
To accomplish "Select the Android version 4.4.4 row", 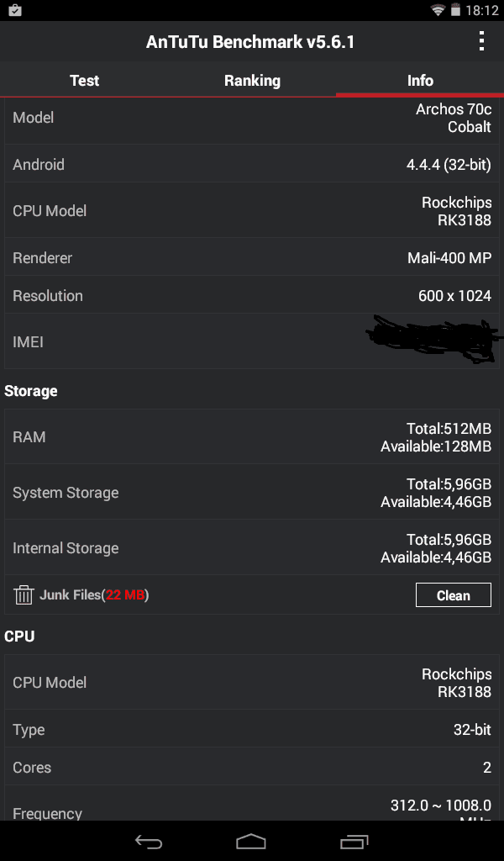I will (x=252, y=164).
